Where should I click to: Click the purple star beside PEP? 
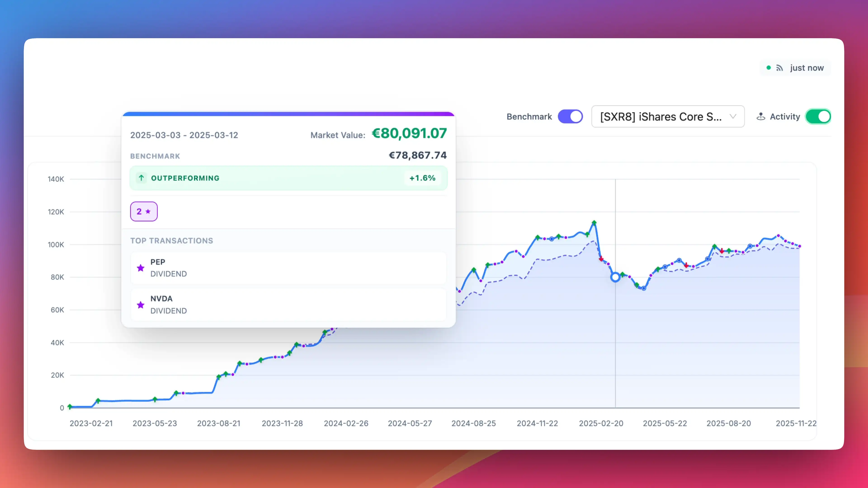pos(141,268)
